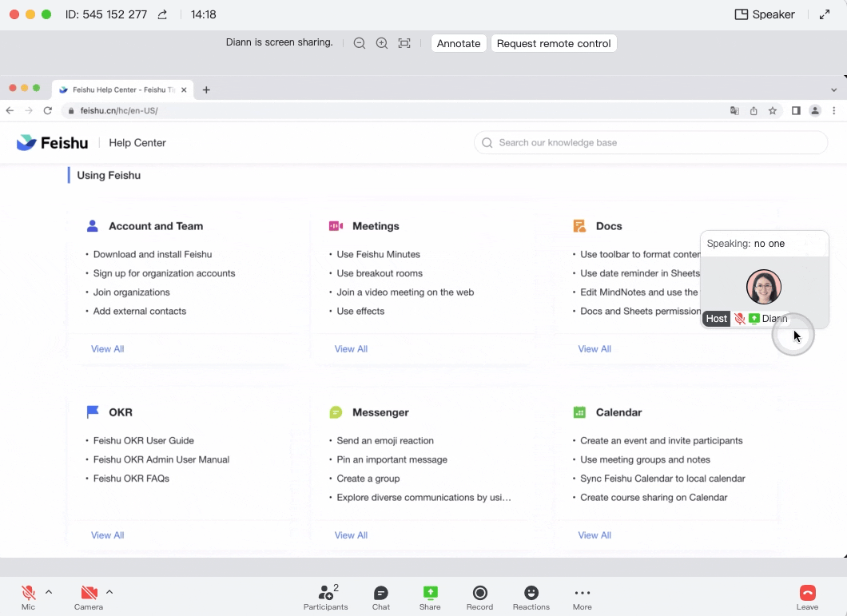Start recording the meeting
The image size is (847, 616).
pos(479,597)
